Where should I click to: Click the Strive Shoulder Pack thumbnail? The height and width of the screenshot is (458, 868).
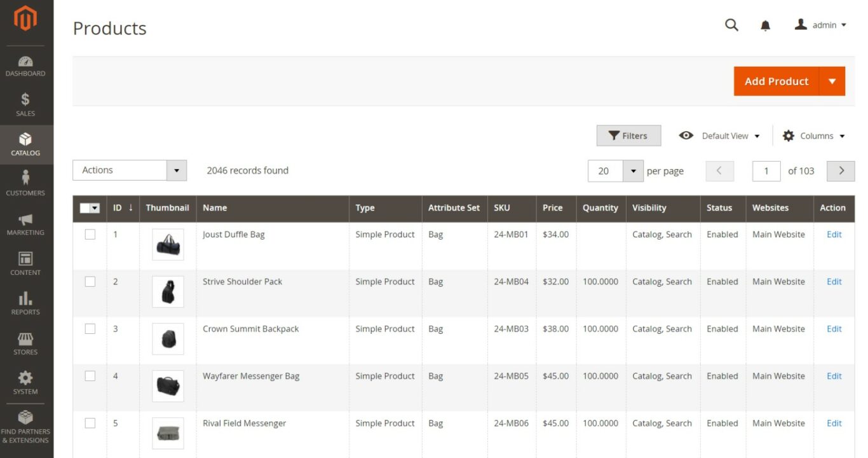(168, 291)
